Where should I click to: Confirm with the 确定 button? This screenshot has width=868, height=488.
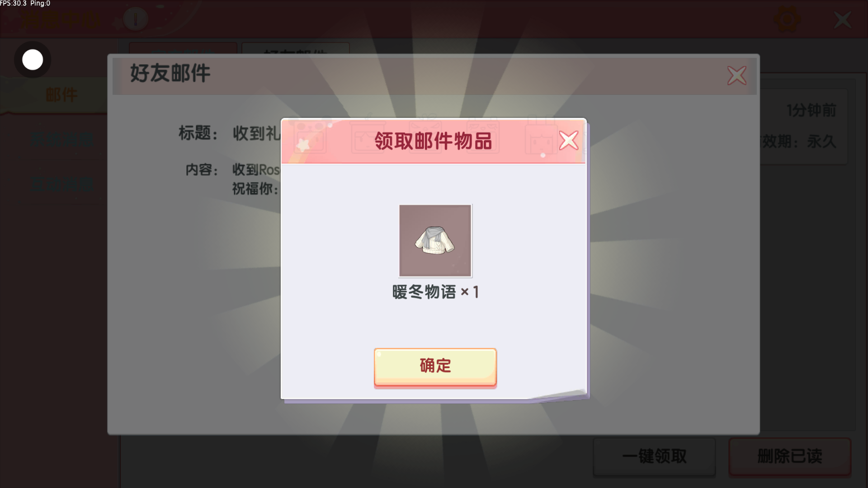click(435, 366)
